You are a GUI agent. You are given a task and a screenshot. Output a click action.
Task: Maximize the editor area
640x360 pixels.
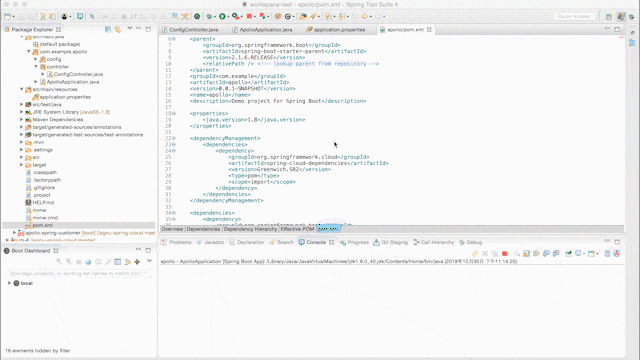coord(617,29)
